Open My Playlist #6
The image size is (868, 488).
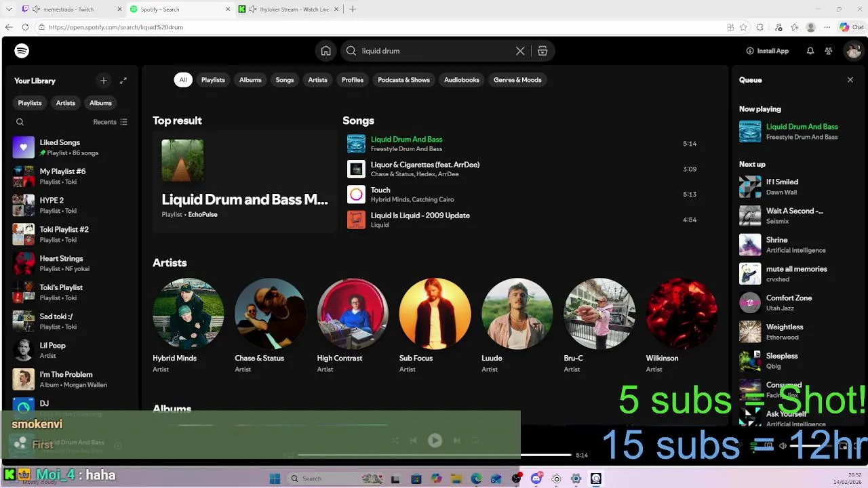click(71, 176)
